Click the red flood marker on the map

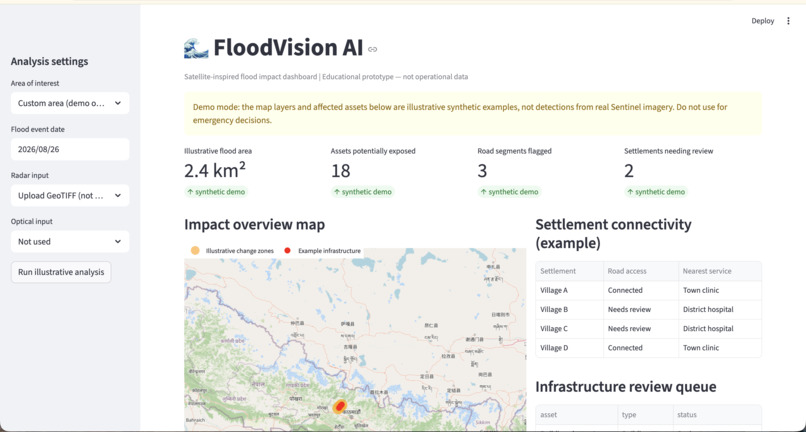(x=339, y=406)
